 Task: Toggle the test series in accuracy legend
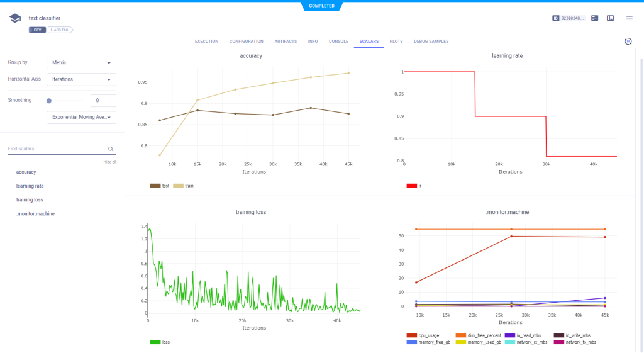coord(160,186)
